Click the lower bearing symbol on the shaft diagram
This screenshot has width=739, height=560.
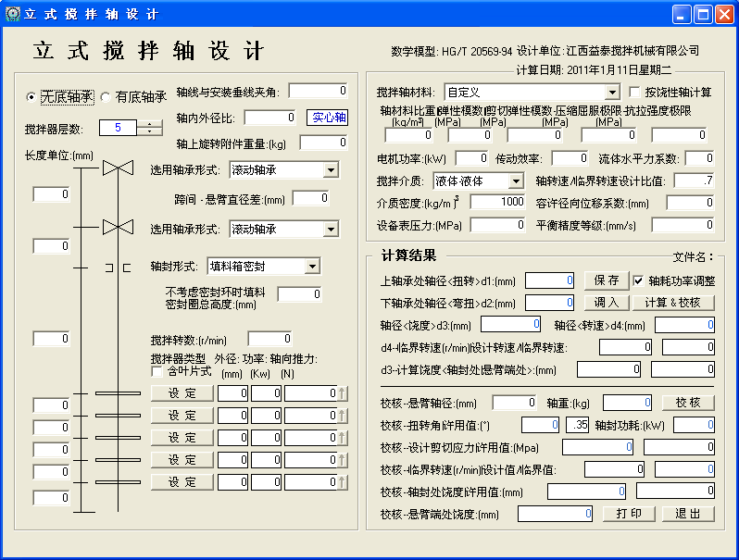[118, 228]
